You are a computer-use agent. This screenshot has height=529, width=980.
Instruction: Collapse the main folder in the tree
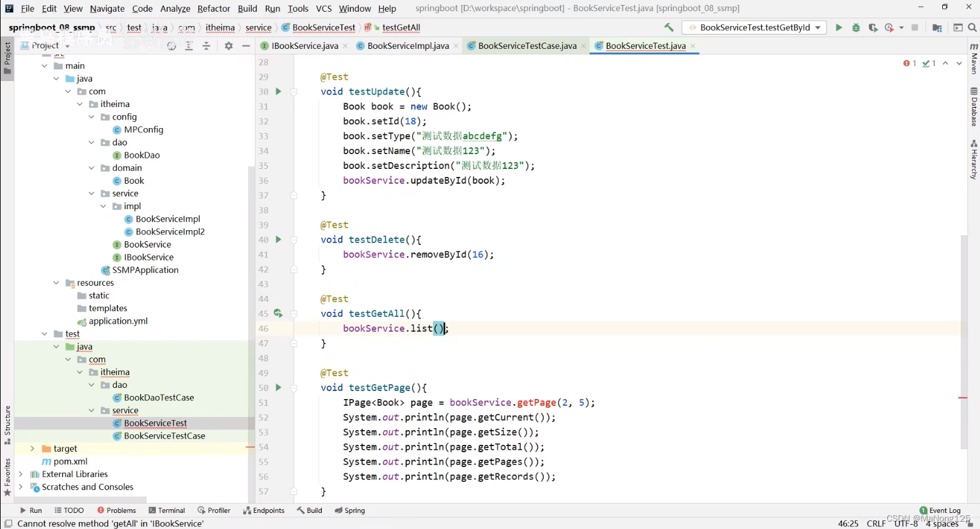(45, 66)
